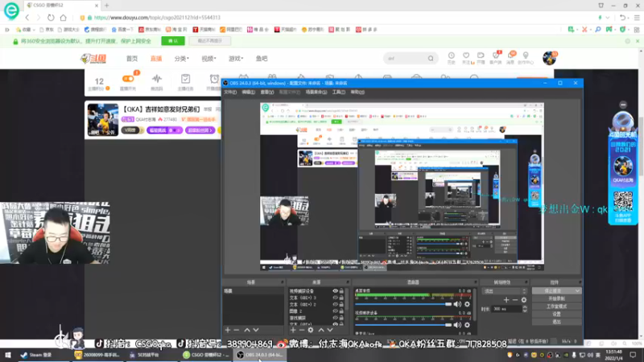The height and width of the screenshot is (362, 644).
Task: Open desktop audio settings gear in mixer
Action: [467, 304]
